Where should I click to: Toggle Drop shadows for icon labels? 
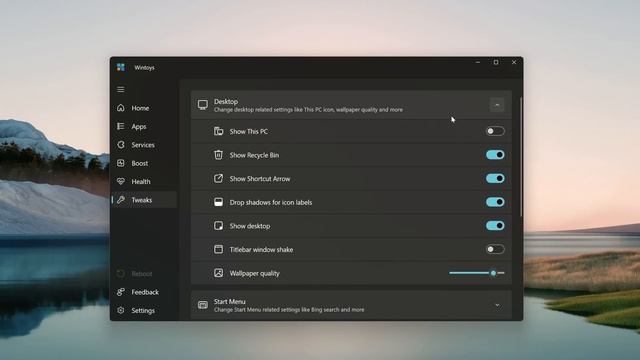tap(495, 202)
